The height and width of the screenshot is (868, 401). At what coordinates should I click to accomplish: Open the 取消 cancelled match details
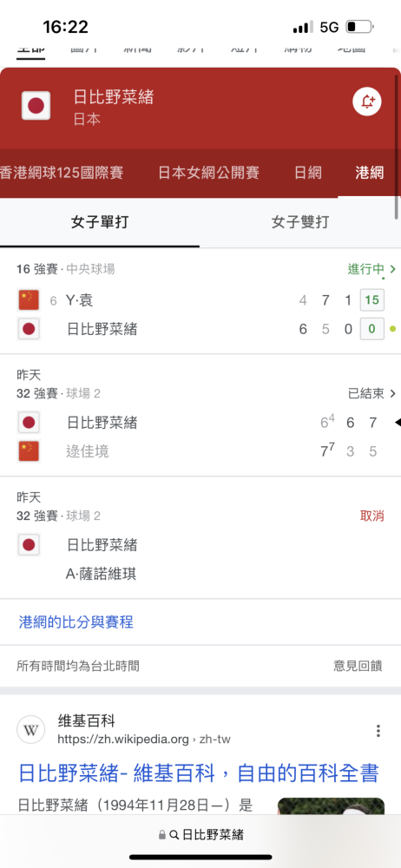tap(372, 516)
